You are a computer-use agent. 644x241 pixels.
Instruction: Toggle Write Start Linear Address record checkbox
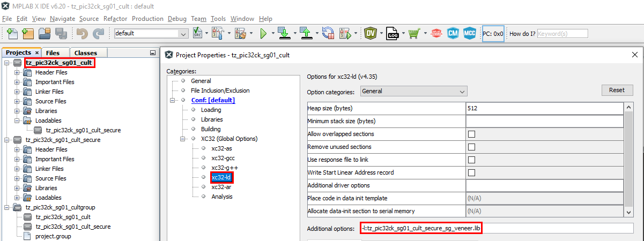coord(472,172)
